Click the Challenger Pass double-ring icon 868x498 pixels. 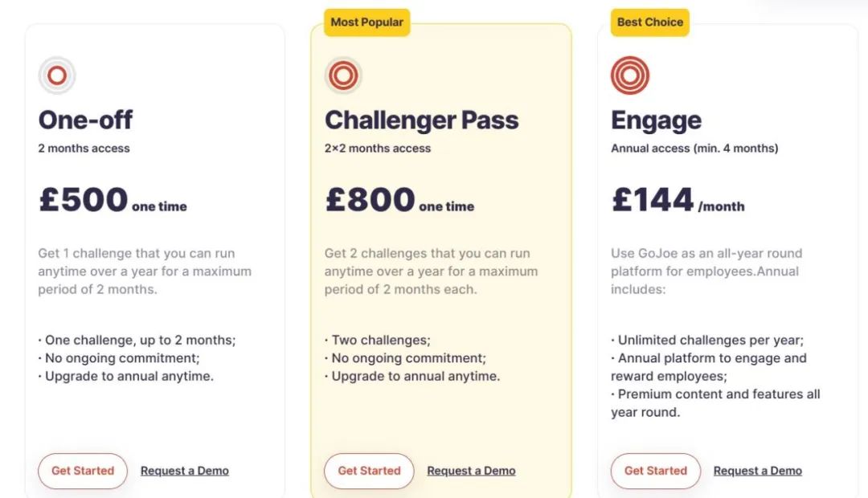click(x=343, y=76)
